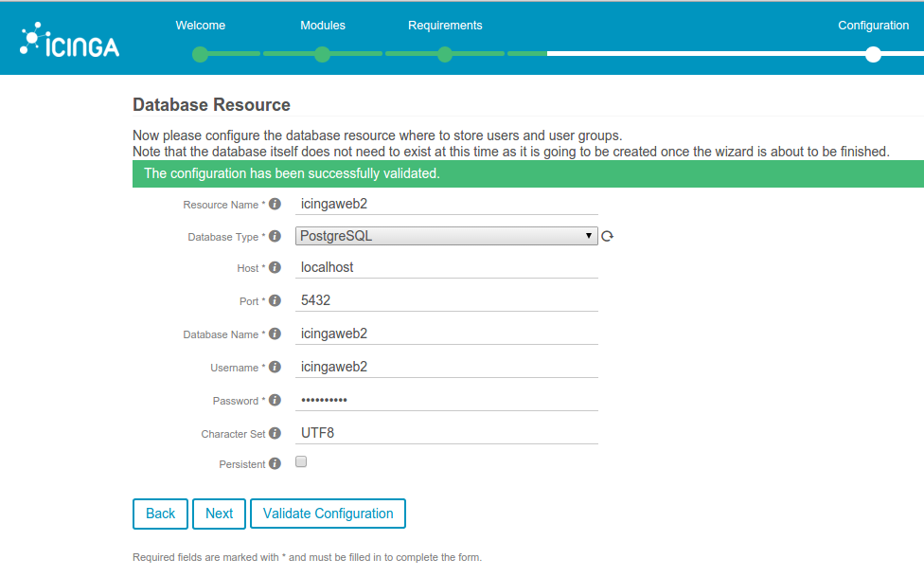Open the Resource Name info icon

(275, 204)
